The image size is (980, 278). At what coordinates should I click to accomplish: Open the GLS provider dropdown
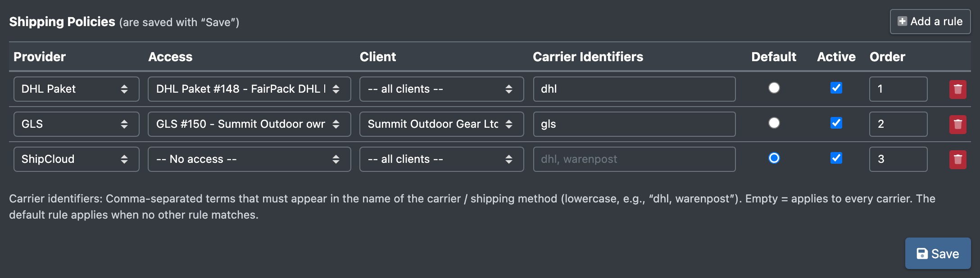point(76,124)
